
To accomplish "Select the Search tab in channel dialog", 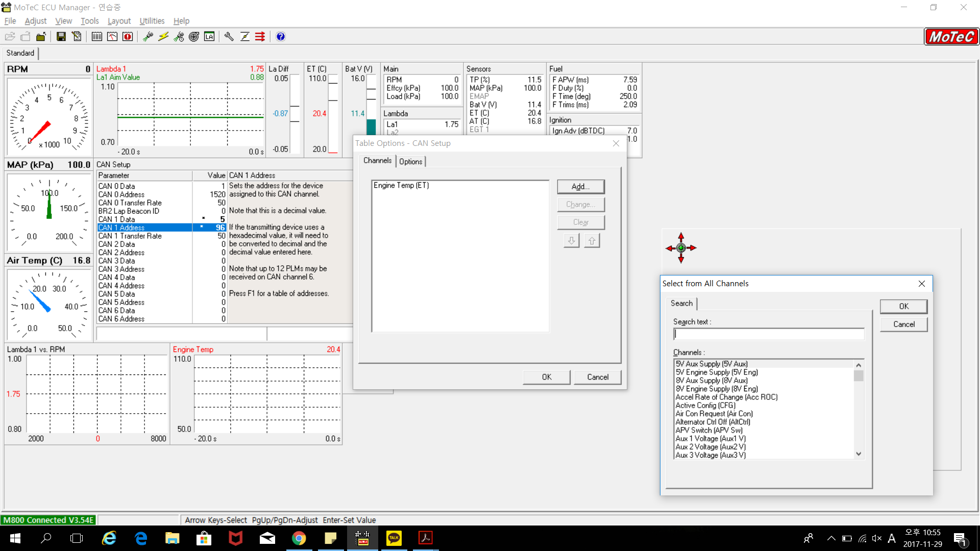I will click(x=682, y=304).
